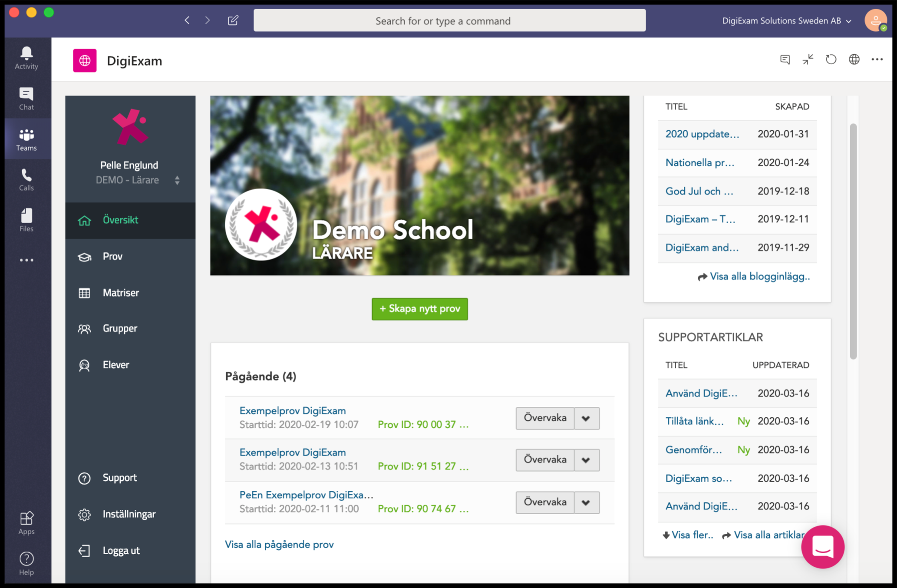Click the Demo School emblem logo
Viewport: 897px width, 588px height.
click(261, 225)
